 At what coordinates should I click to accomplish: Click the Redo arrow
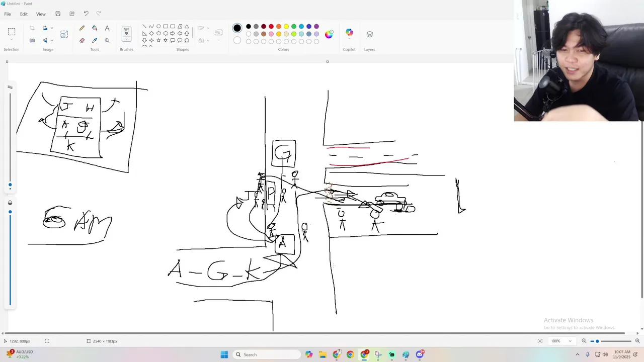pyautogui.click(x=99, y=14)
